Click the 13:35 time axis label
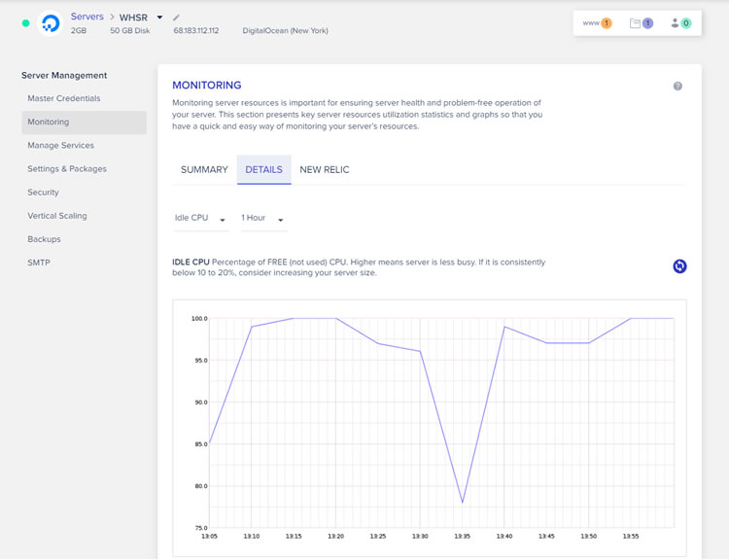Image resolution: width=729 pixels, height=560 pixels. coord(462,537)
